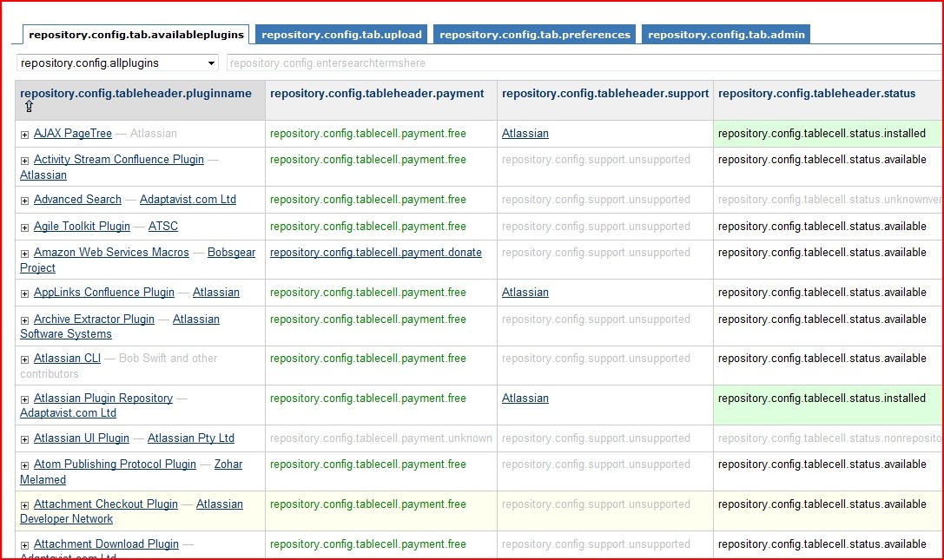Open the Advanced Search plugin link
This screenshot has width=944, height=560.
point(77,200)
